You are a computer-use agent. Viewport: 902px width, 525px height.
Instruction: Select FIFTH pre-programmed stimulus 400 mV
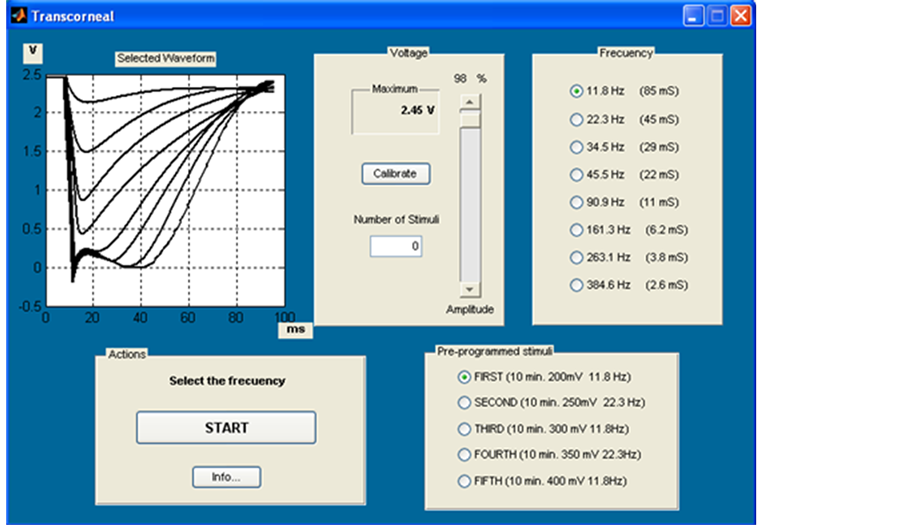(464, 481)
